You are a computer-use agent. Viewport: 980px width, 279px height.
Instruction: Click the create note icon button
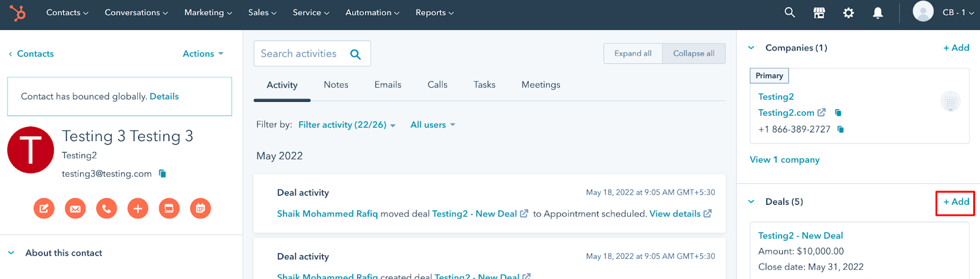44,208
